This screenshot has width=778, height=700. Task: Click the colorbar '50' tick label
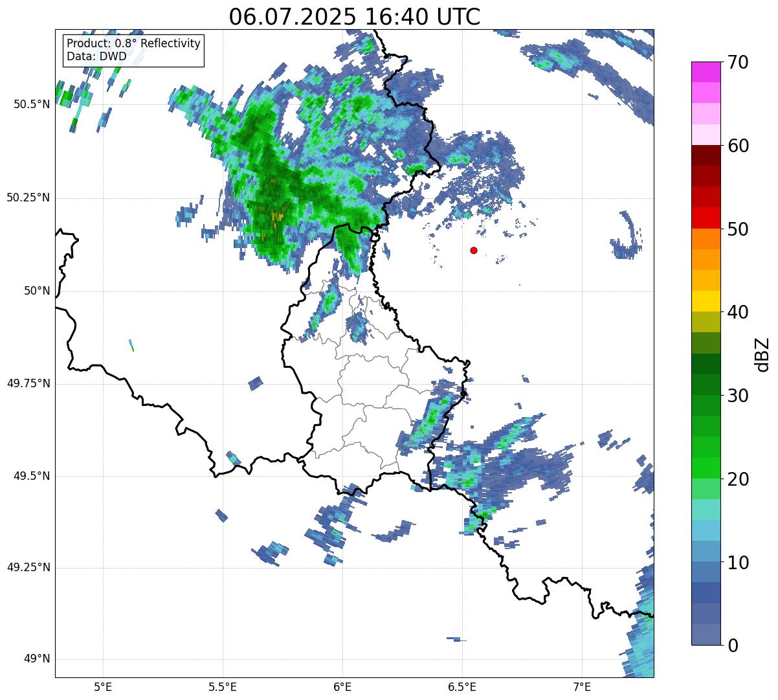[x=738, y=229]
